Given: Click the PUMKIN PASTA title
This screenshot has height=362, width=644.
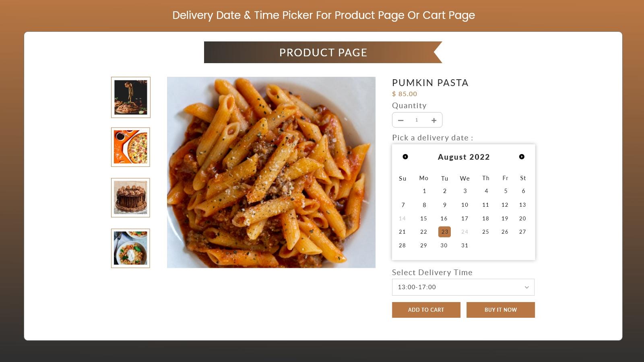Looking at the screenshot, I should coord(430,83).
